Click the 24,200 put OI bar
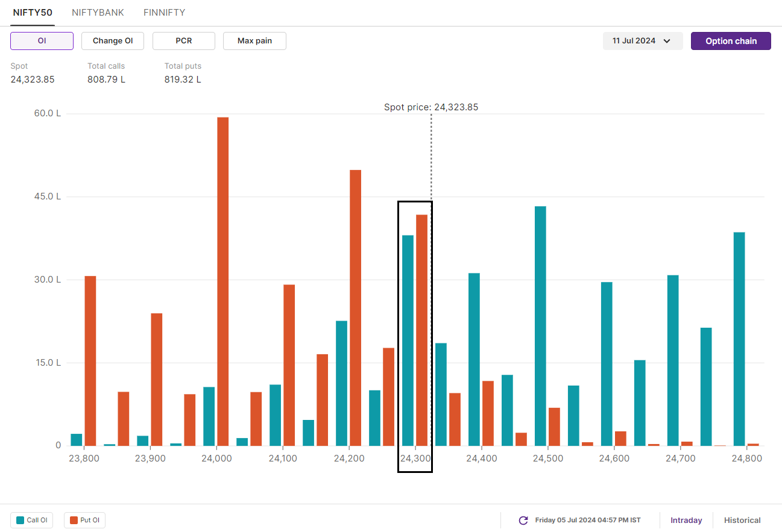Image resolution: width=782 pixels, height=532 pixels. pos(355,308)
